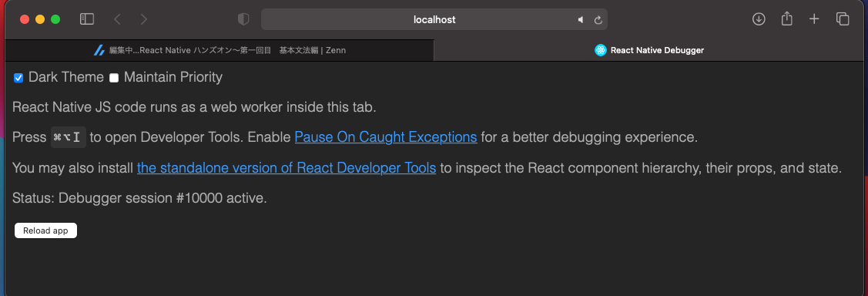Screen dimensions: 868x296
Task: Click the green fullscreen window button
Action: point(55,19)
